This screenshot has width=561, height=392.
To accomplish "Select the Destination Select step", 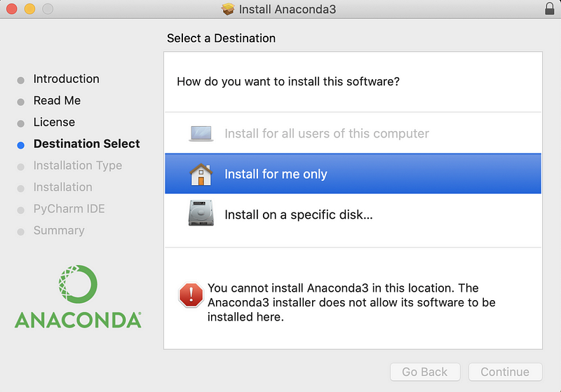I will click(86, 144).
